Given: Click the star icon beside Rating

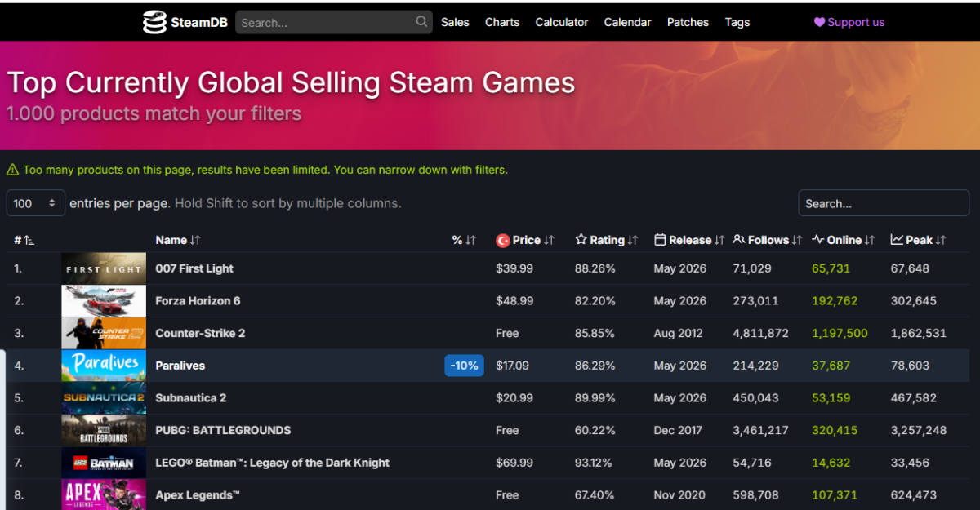Looking at the screenshot, I should (581, 240).
